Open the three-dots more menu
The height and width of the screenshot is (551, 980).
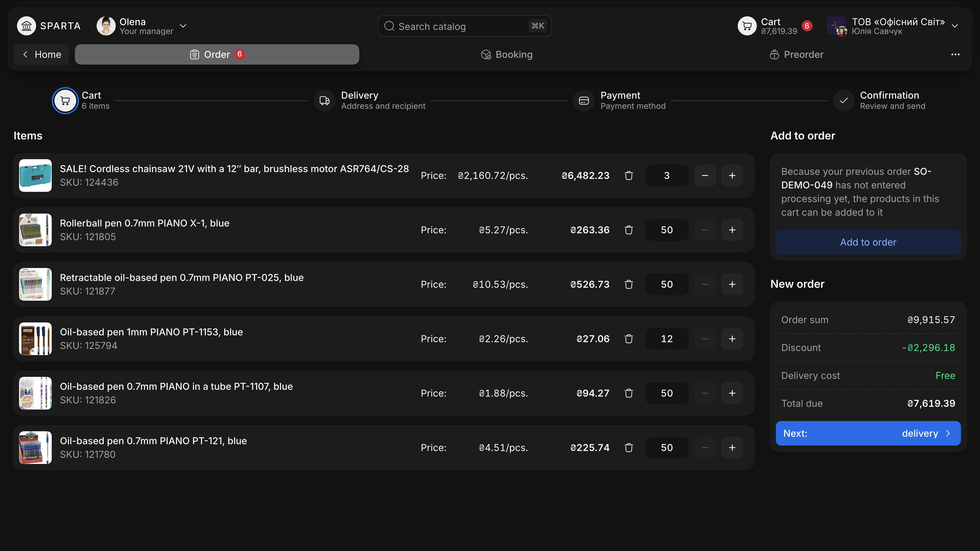click(x=955, y=54)
